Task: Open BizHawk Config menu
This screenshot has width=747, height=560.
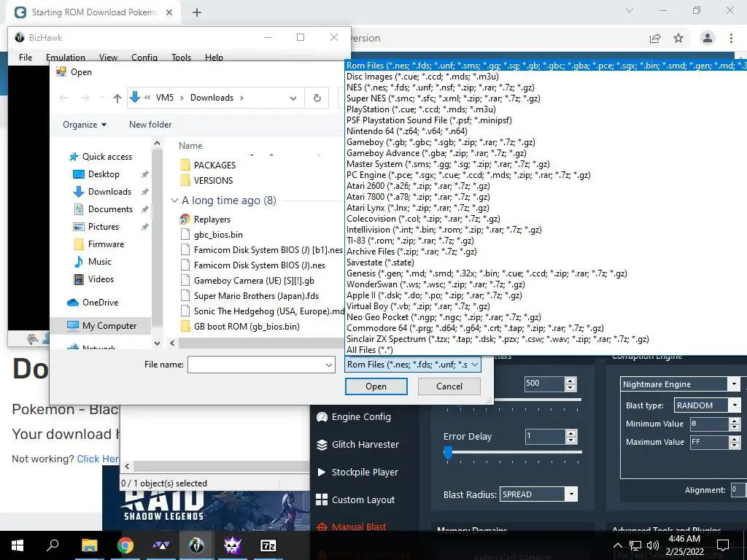Action: [144, 57]
